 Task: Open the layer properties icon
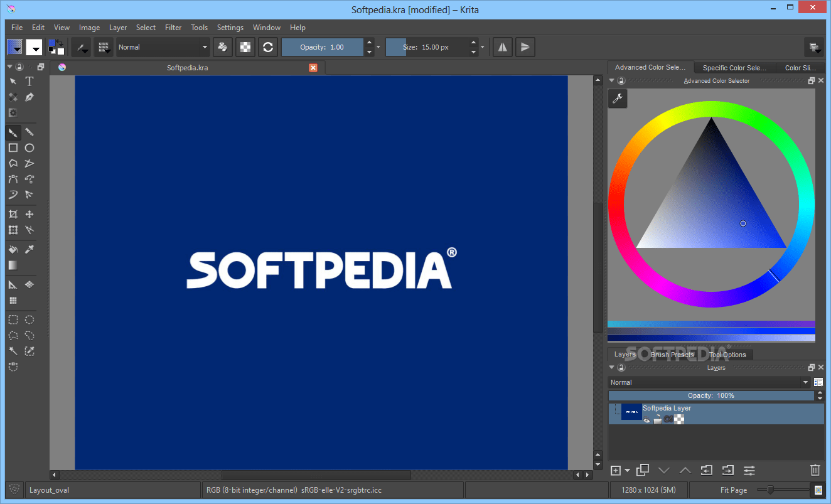click(749, 469)
